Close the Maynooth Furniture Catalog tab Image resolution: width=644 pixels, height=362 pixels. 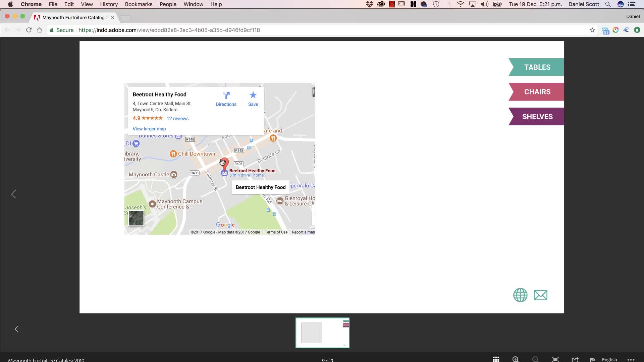[x=113, y=17]
